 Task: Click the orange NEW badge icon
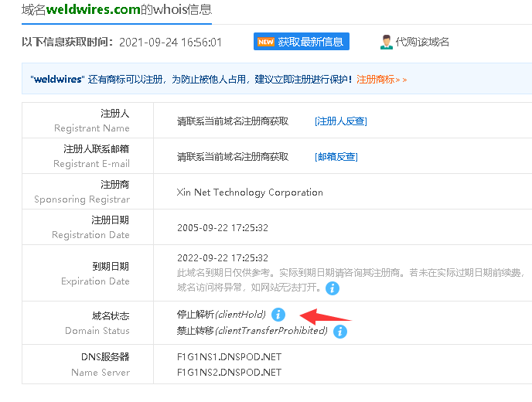(x=265, y=42)
